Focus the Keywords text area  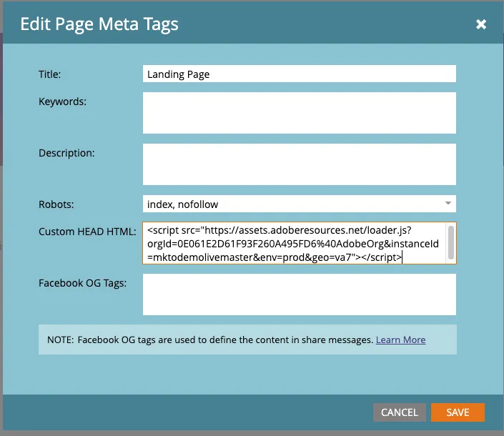300,113
